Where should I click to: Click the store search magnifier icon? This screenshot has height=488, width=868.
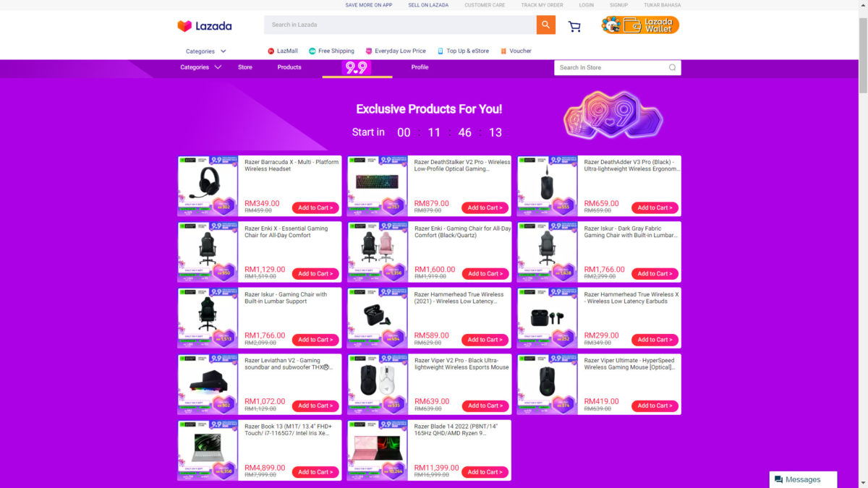coord(672,67)
